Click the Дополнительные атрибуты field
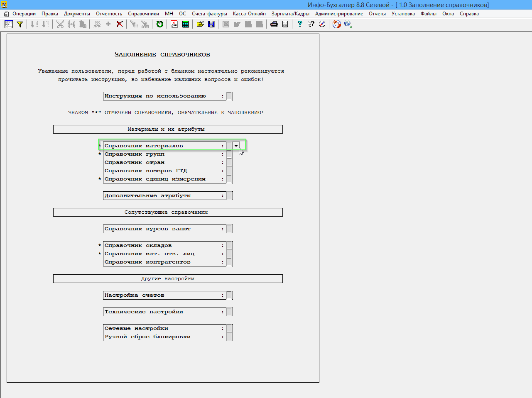532x398 pixels. (162, 196)
